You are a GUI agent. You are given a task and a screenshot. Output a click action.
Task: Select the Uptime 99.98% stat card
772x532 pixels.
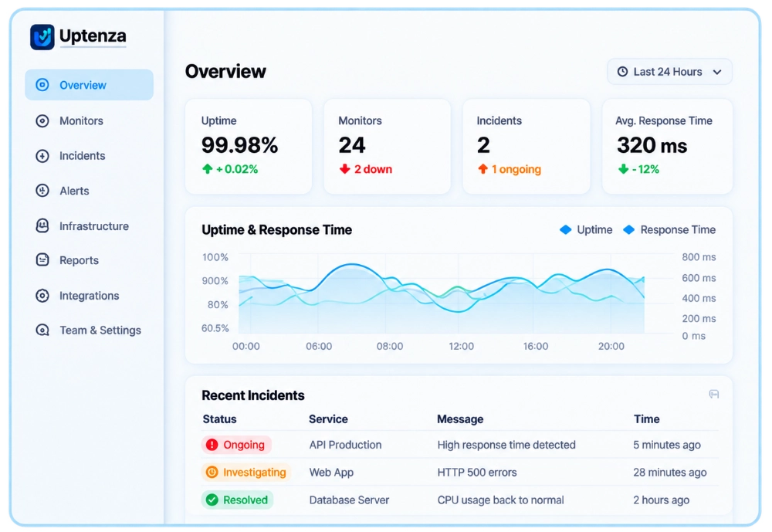coord(249,146)
